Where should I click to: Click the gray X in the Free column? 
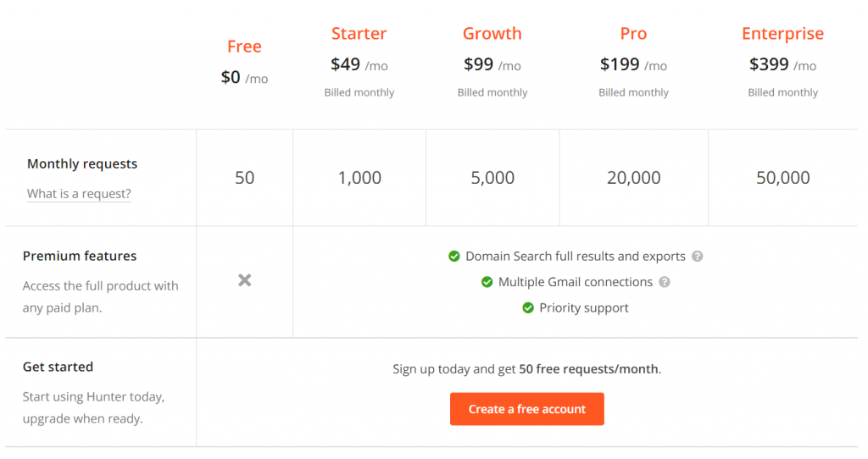coord(245,280)
